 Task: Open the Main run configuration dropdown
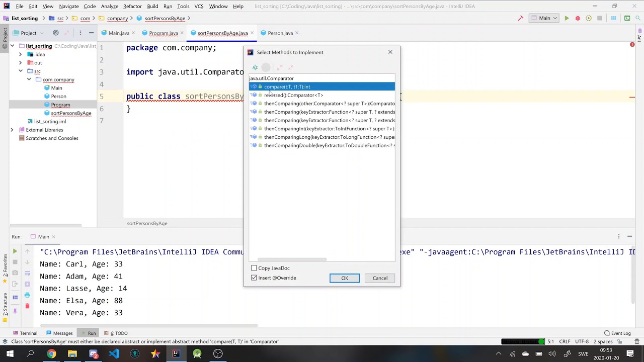click(544, 18)
